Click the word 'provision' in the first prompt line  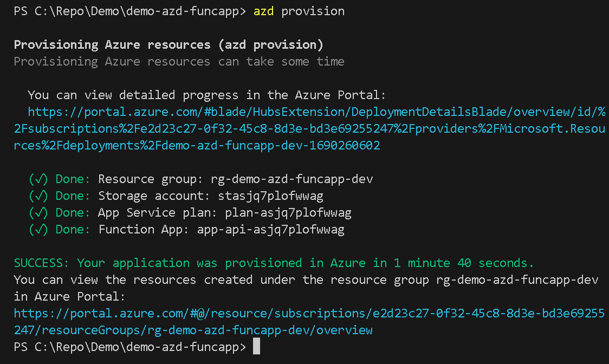[313, 11]
